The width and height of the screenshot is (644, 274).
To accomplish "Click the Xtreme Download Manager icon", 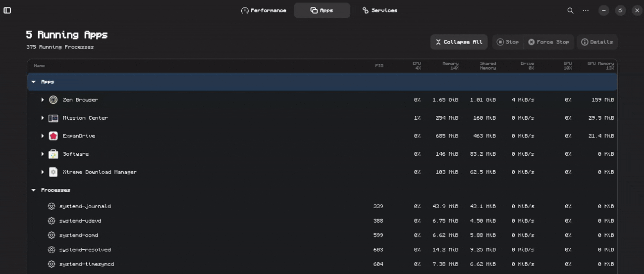I will point(54,172).
